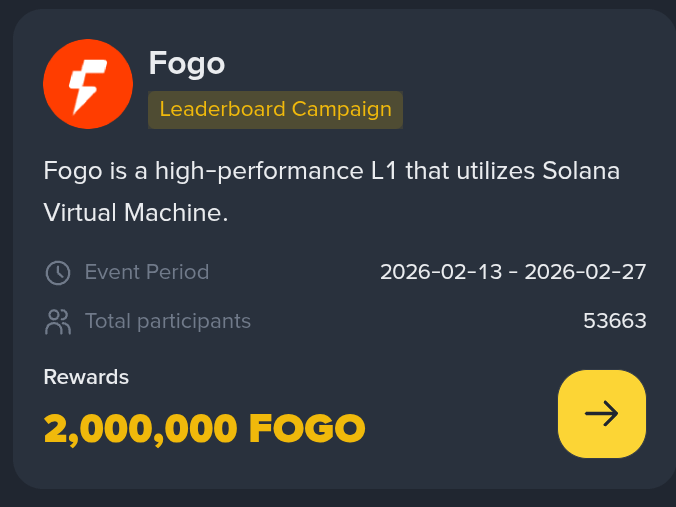The image size is (676, 507).
Task: Click the people icon beside Total participants
Action: (x=58, y=322)
